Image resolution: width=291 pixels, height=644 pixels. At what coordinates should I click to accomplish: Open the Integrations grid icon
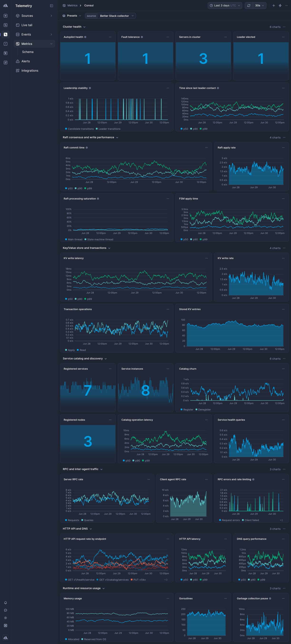[x=18, y=71]
